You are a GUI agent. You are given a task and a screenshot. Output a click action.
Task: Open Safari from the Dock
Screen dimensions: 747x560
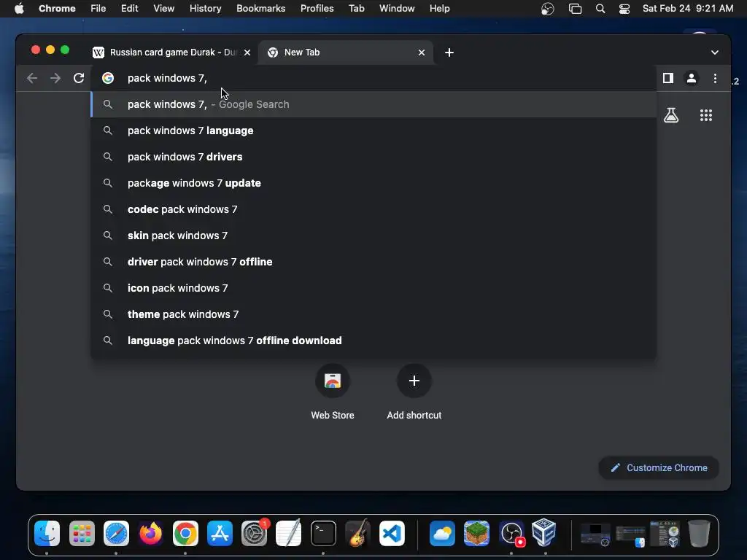pyautogui.click(x=116, y=533)
